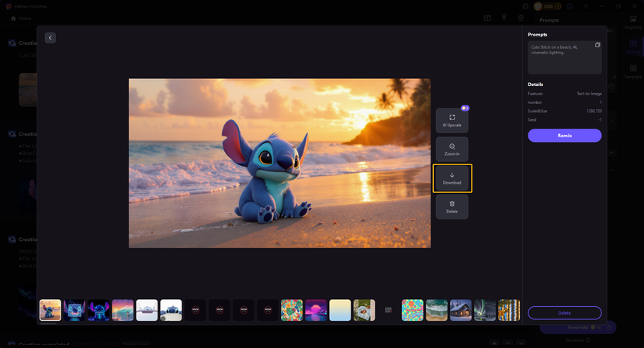The height and width of the screenshot is (348, 644).
Task: Click the AI Upscale tool button
Action: (x=452, y=121)
